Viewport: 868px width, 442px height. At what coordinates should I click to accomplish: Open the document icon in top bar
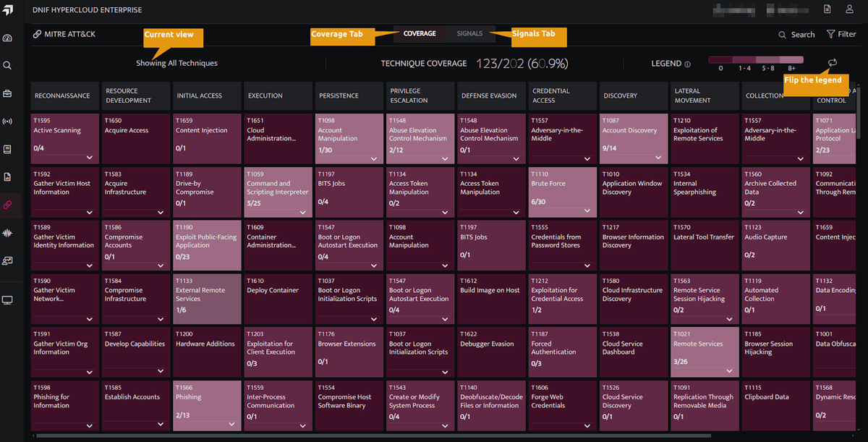coord(827,9)
